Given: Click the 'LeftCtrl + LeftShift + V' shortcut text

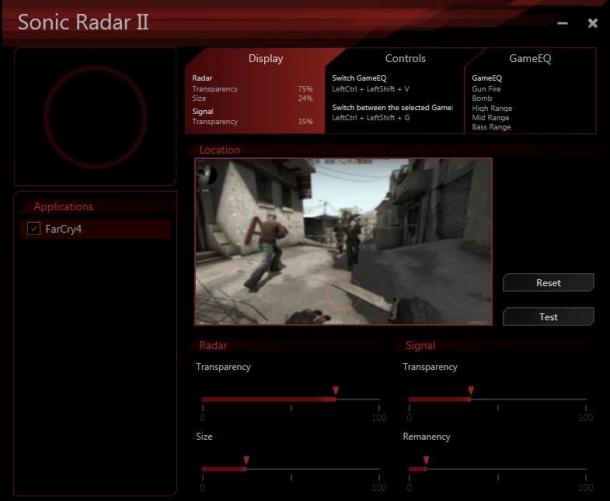Looking at the screenshot, I should tap(370, 89).
